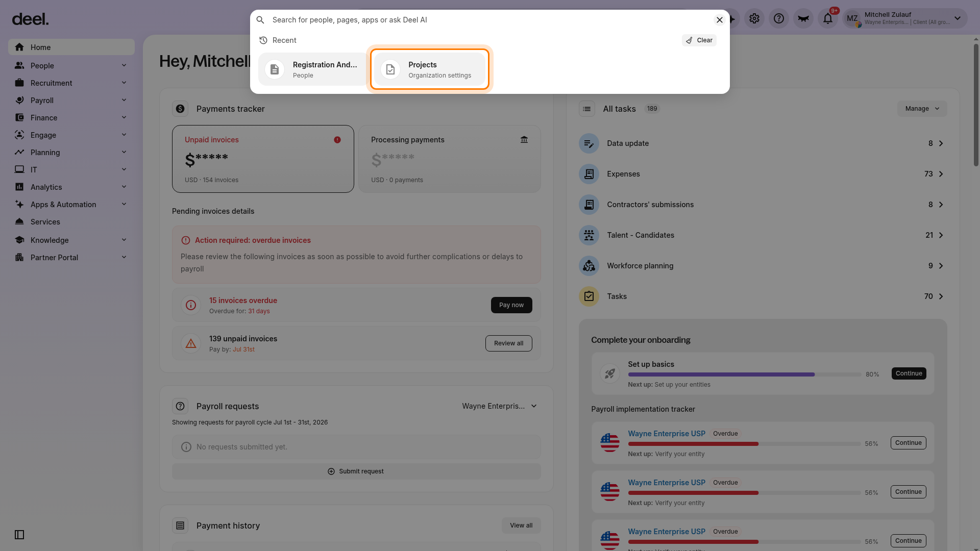Open the help question mark icon
Viewport: 980px width, 551px height.
[x=779, y=19]
